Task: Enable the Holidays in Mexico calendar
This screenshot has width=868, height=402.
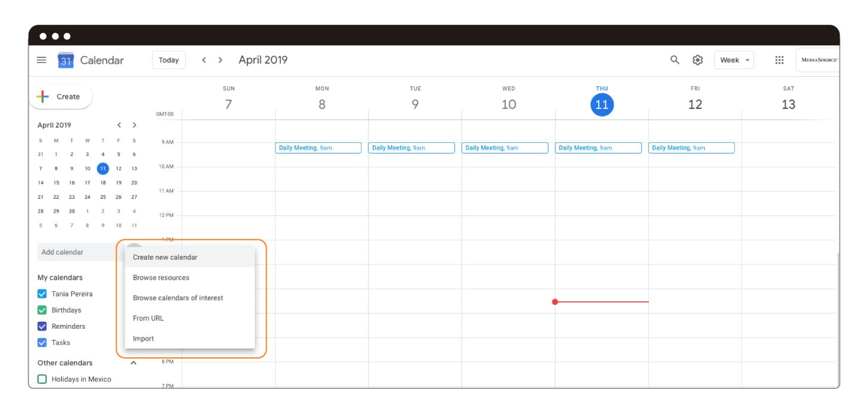Action: pos(42,379)
